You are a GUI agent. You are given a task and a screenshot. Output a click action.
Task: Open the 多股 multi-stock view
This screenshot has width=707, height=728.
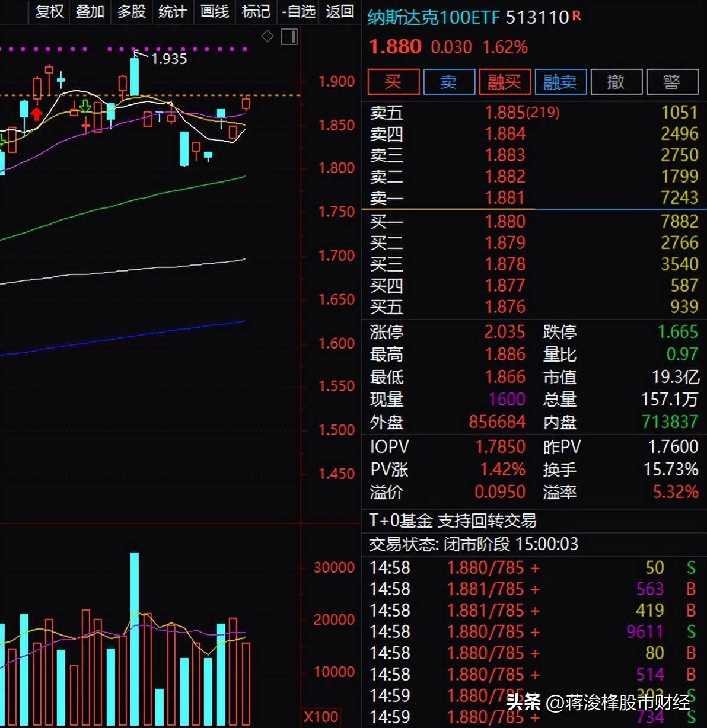pyautogui.click(x=132, y=11)
